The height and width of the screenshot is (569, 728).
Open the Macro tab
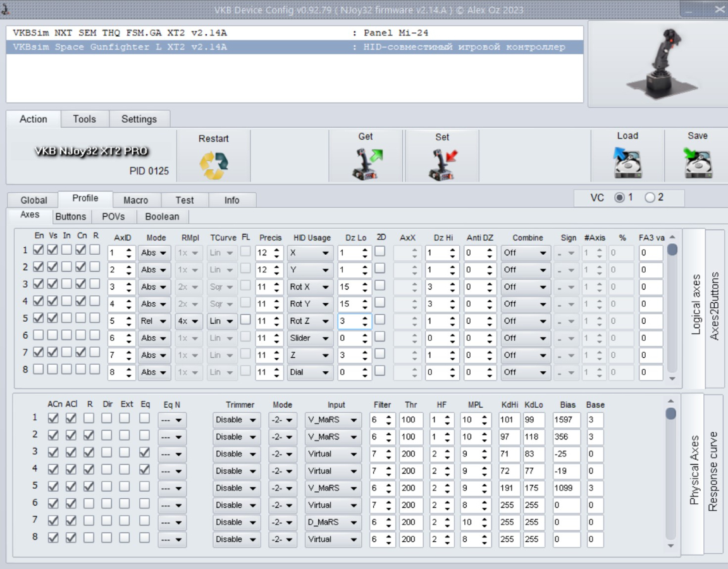coord(135,200)
